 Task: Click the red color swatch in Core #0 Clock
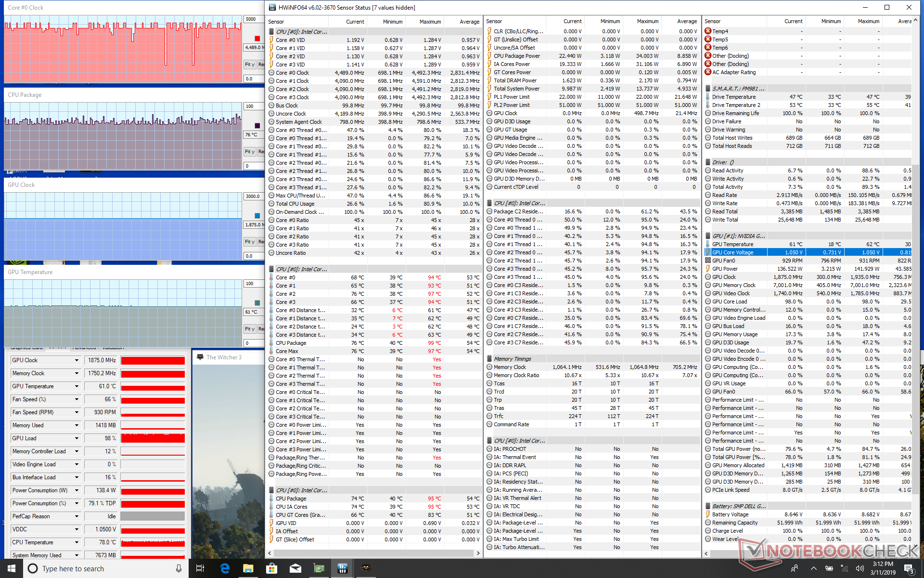pyautogui.click(x=257, y=39)
